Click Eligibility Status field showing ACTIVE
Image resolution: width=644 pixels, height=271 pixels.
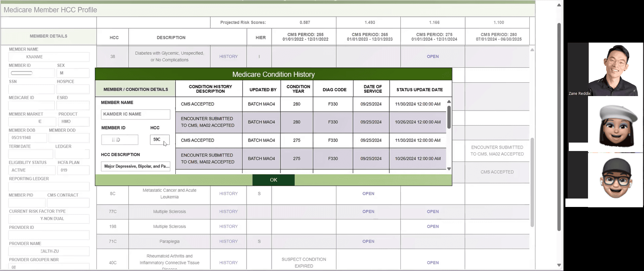coord(32,170)
